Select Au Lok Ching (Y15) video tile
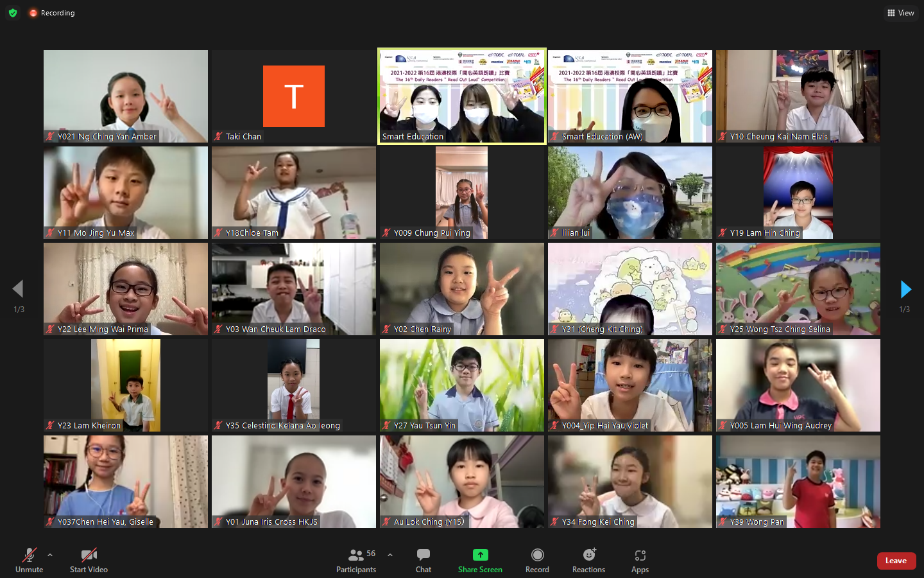The height and width of the screenshot is (578, 924). [x=462, y=482]
